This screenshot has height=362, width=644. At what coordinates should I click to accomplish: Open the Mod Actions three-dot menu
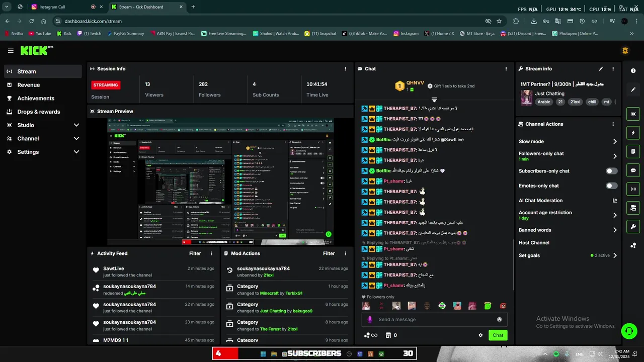[345, 253]
